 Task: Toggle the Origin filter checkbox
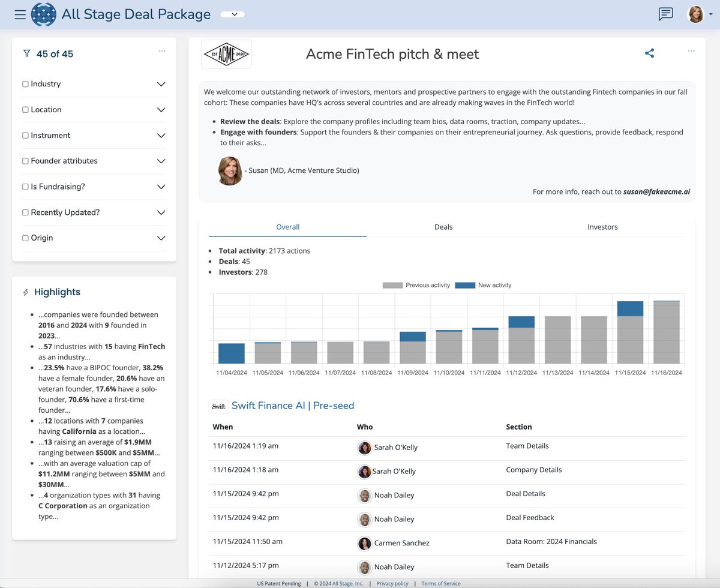pos(26,238)
